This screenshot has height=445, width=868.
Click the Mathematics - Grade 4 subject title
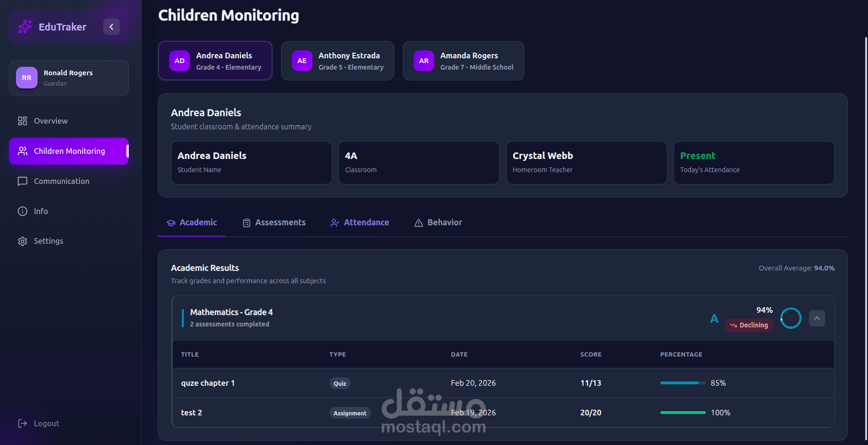[x=231, y=312]
